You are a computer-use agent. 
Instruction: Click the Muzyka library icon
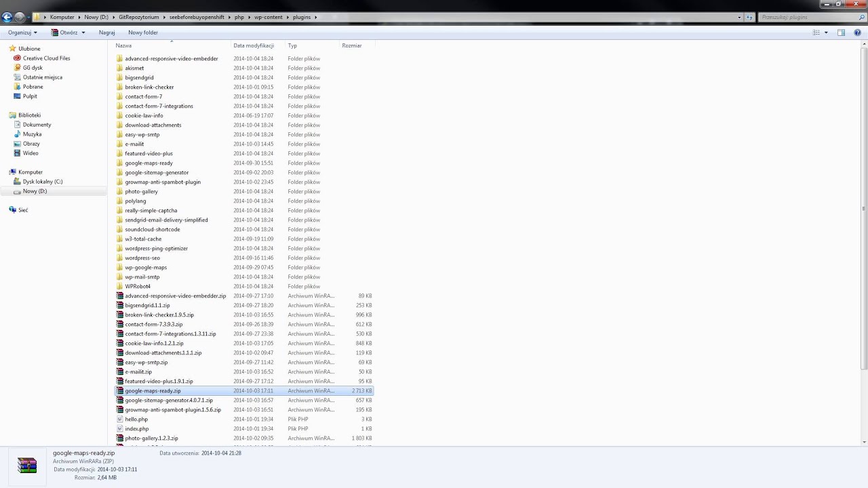[18, 134]
